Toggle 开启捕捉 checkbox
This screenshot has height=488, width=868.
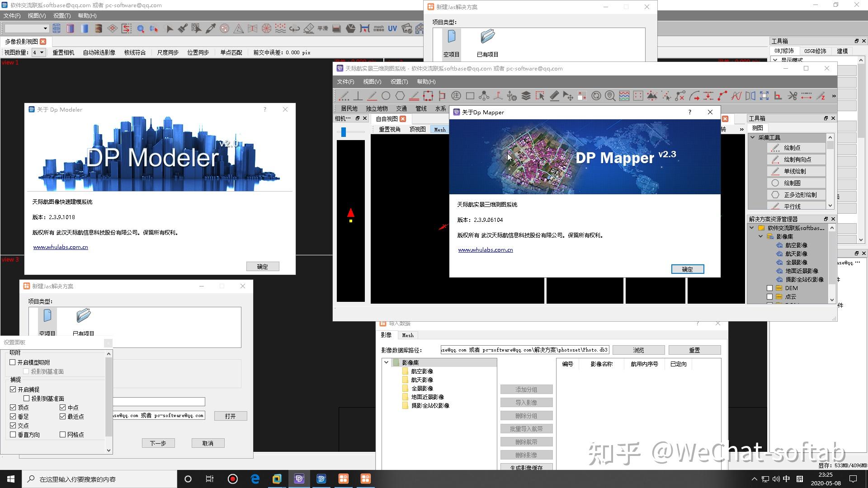13,389
